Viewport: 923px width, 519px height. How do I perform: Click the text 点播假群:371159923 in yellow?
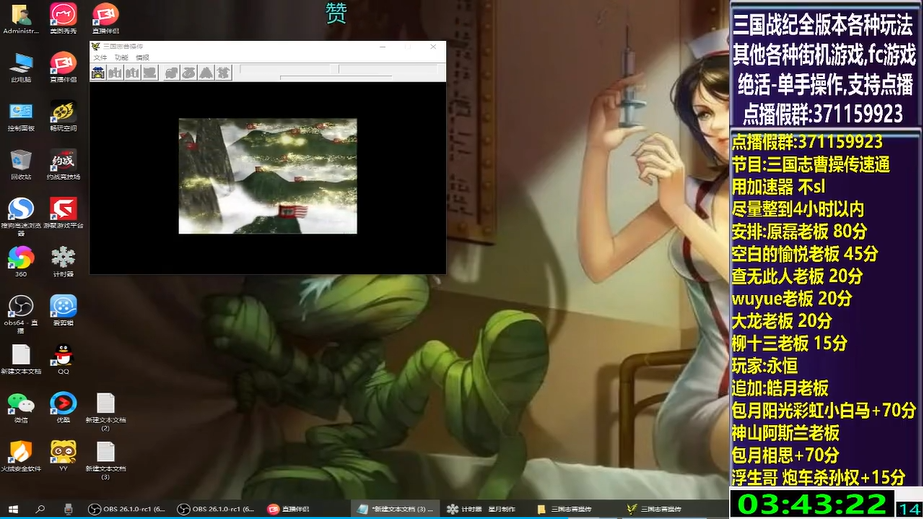[807, 142]
